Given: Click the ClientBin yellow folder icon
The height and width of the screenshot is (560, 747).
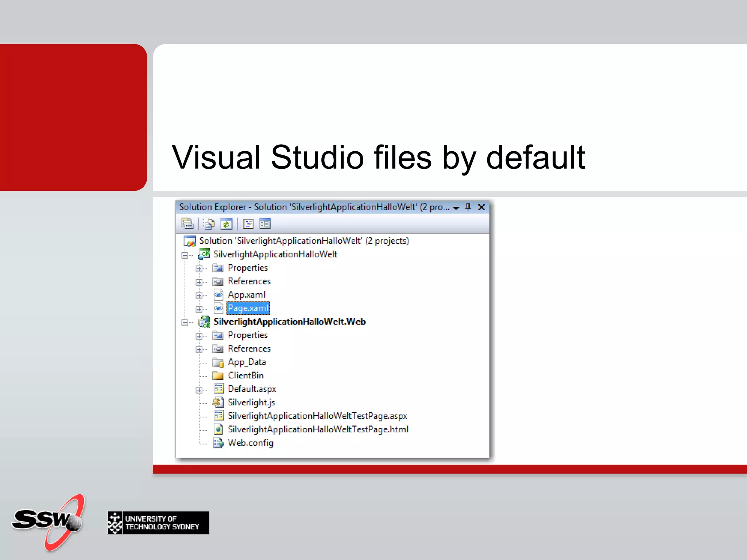Looking at the screenshot, I should point(218,376).
